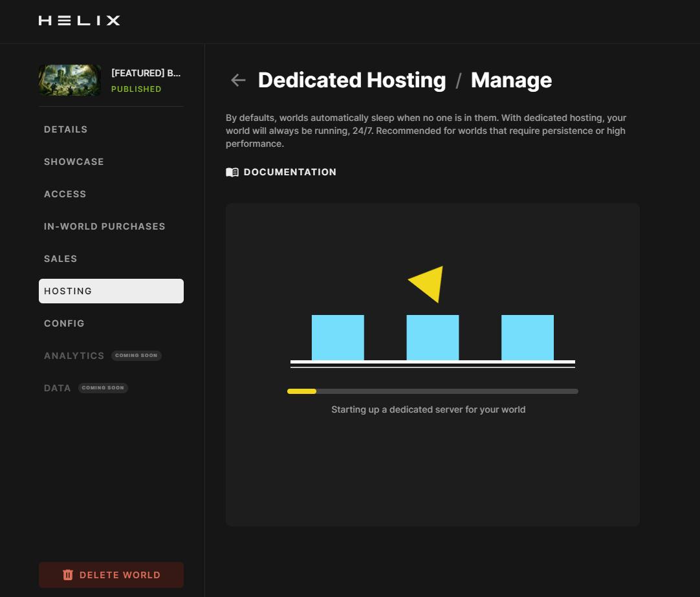
Task: Click the yellow triangle in the animation
Action: pyautogui.click(x=430, y=283)
